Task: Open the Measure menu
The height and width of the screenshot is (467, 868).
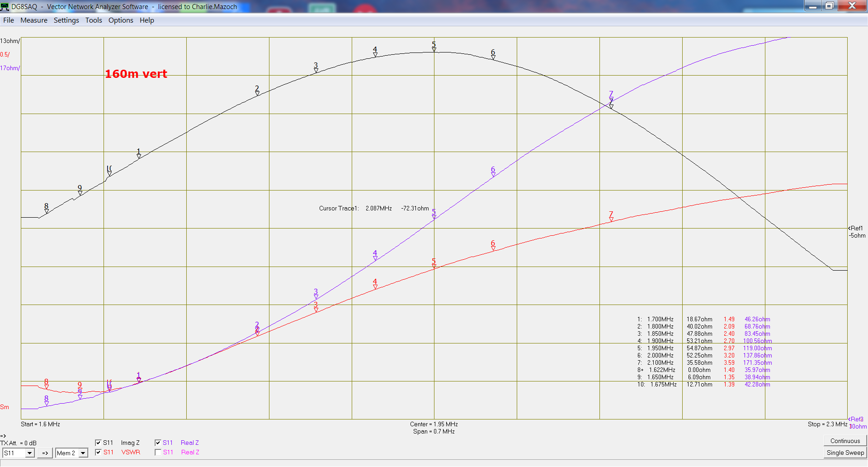Action: (34, 20)
